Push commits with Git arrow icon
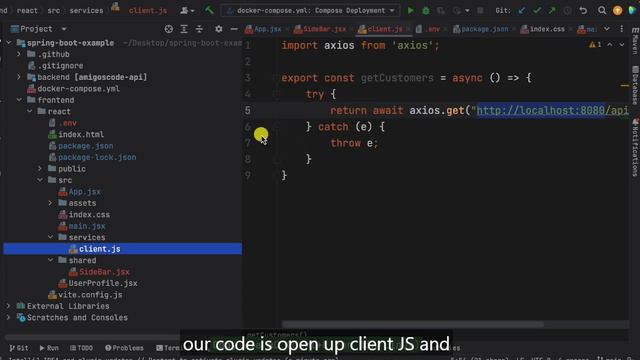The image size is (640, 360). [552, 11]
